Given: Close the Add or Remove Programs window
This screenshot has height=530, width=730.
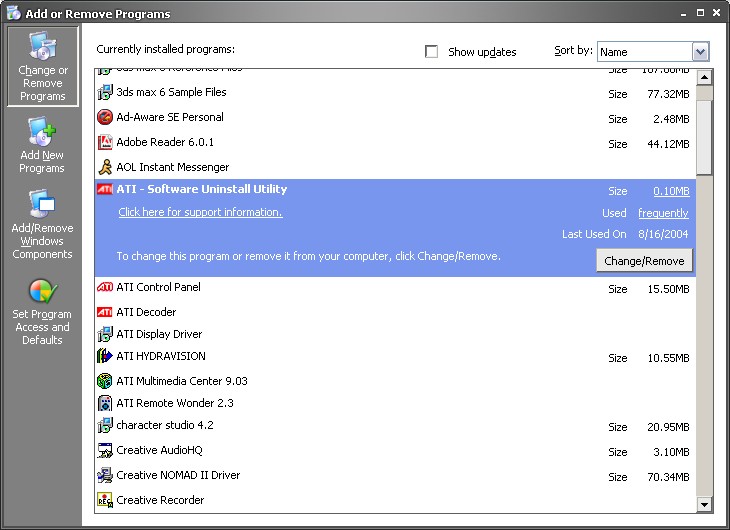Looking at the screenshot, I should 716,13.
